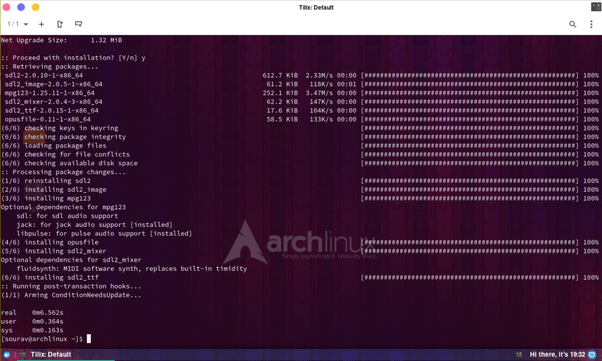Select the mpg123-1.25.11-1-x86_64 package name
The image size is (602, 361).
50,93
